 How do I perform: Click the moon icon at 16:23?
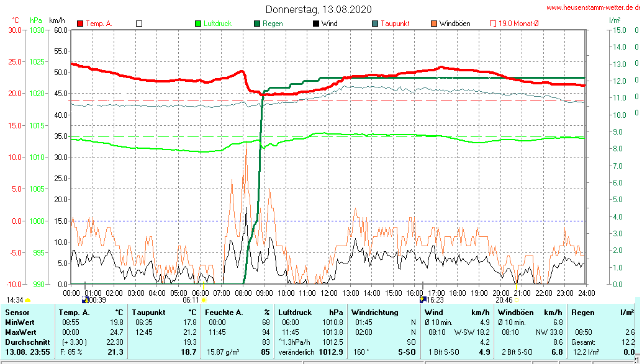423,300
